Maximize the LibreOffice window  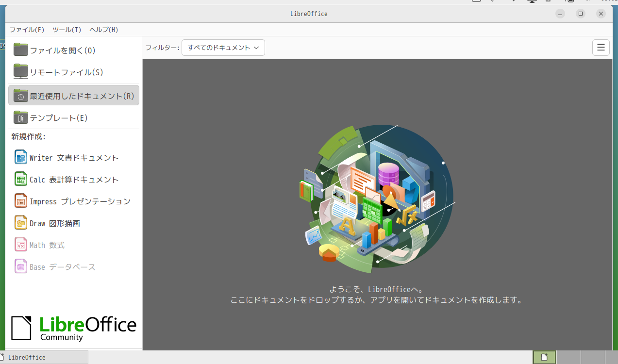[x=581, y=14]
